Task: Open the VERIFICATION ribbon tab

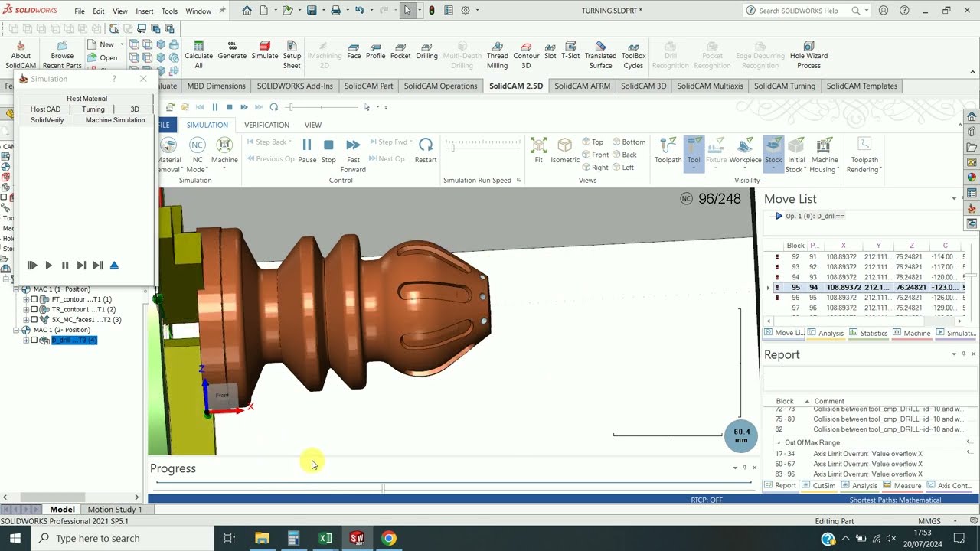Action: (266, 125)
